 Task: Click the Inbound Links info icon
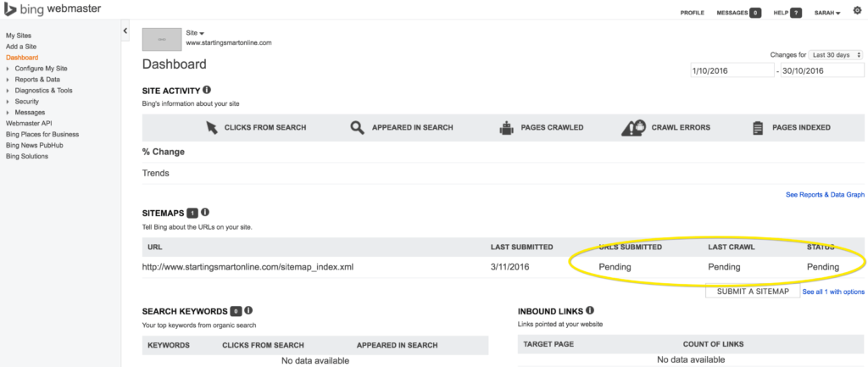pos(590,310)
